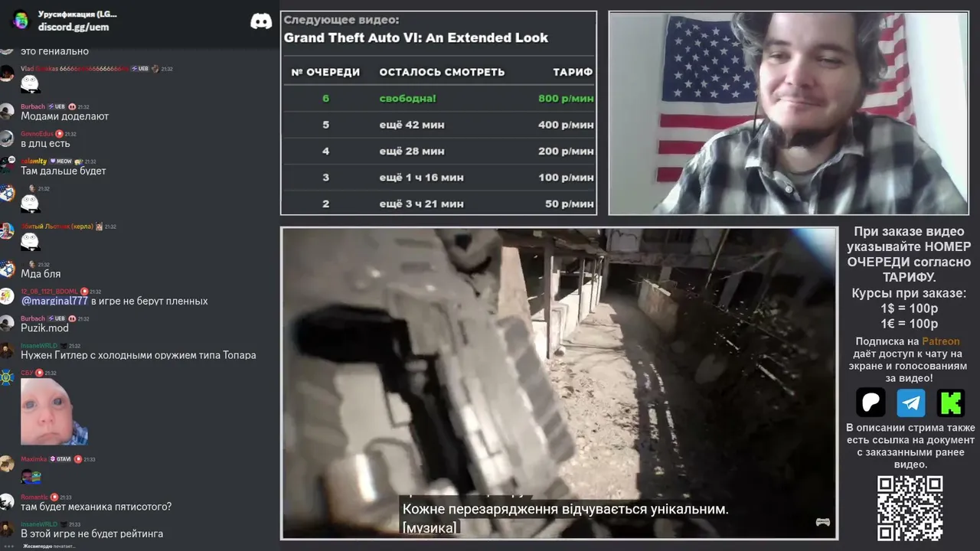Click the "200 р/мин" tariff cell
Viewport: 980px width, 551px height.
(x=566, y=152)
